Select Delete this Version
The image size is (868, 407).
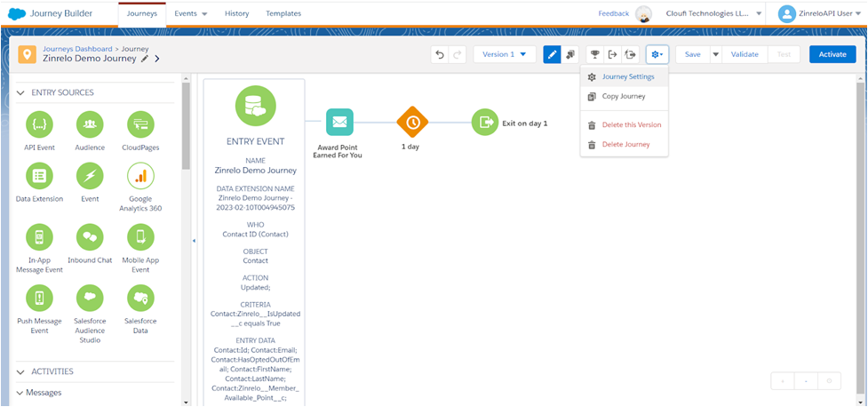(625, 125)
